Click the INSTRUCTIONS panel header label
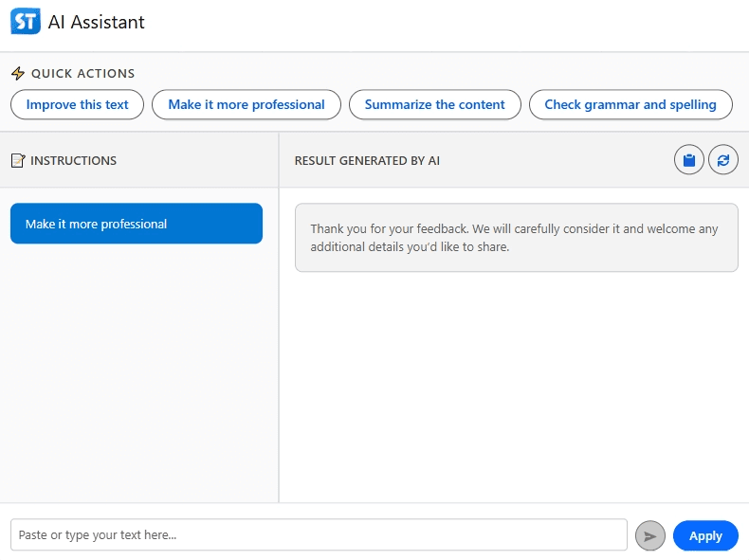This screenshot has height=560, width=749. point(74,161)
